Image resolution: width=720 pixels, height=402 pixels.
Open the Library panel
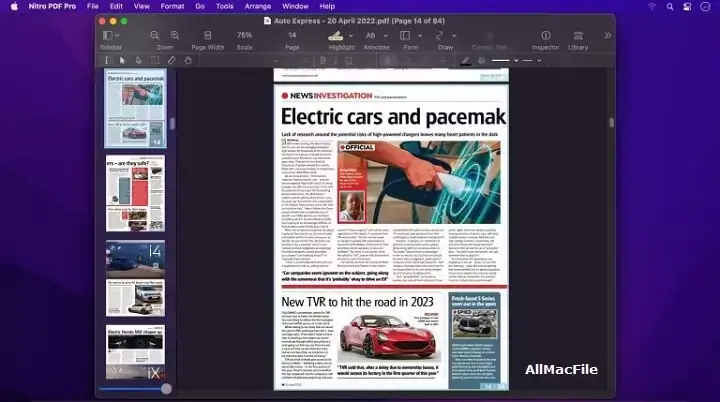(578, 35)
